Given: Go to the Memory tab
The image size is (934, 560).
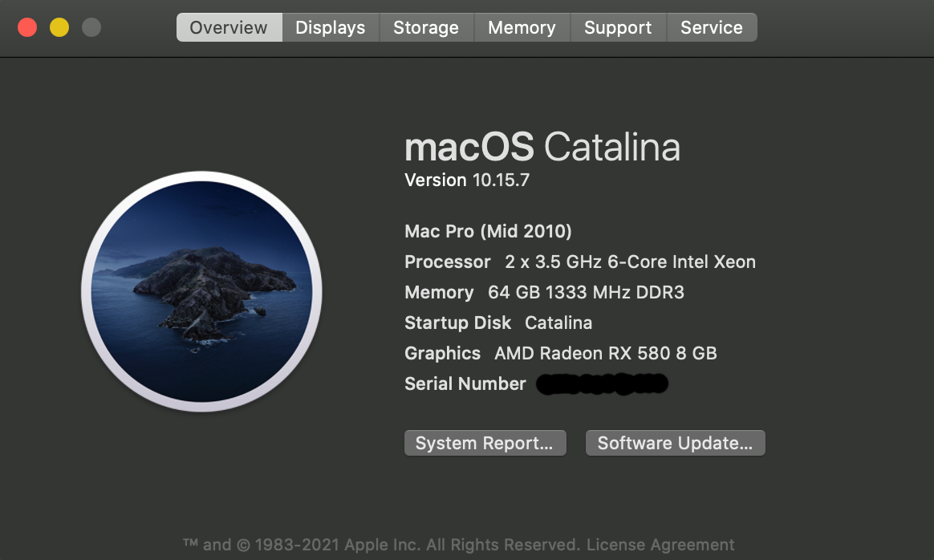Looking at the screenshot, I should click(x=522, y=27).
